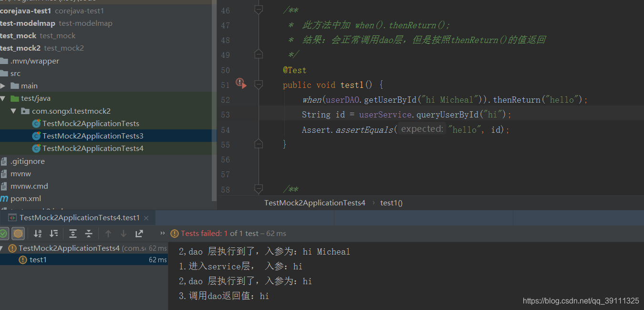Click line number 53 in gutter
The height and width of the screenshot is (310, 644).
pyautogui.click(x=225, y=115)
